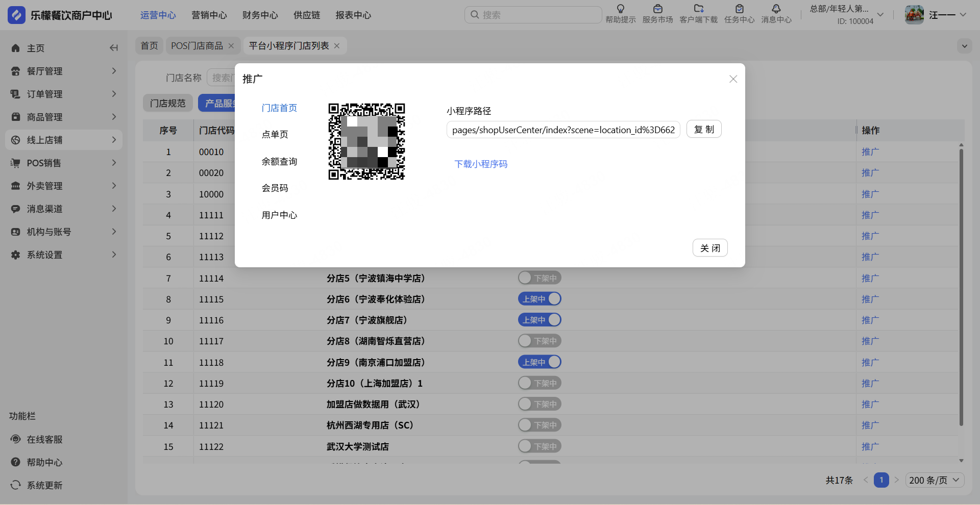Click the 乐檬餐饮商户中心 logo icon
980x505 pixels.
(16, 15)
